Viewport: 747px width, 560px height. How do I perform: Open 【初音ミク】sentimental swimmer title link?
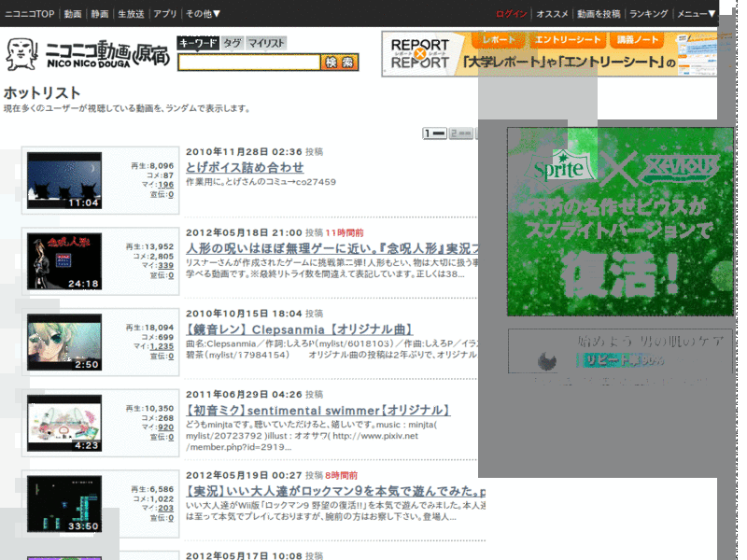(317, 411)
